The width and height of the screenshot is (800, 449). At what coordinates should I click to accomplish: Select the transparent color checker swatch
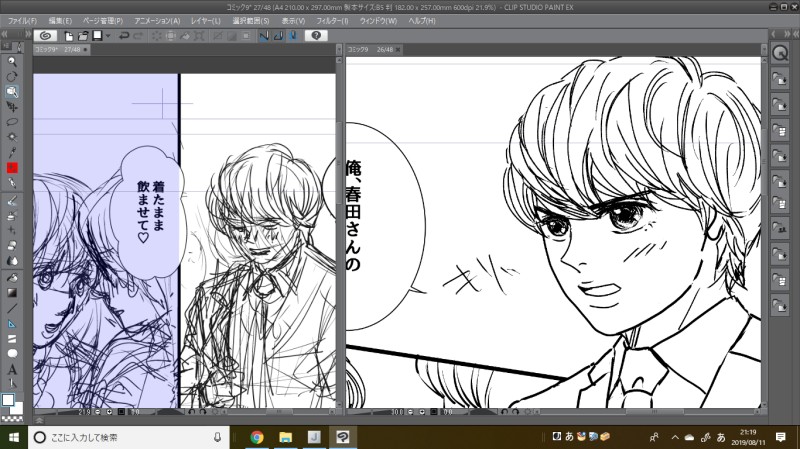coord(11,419)
